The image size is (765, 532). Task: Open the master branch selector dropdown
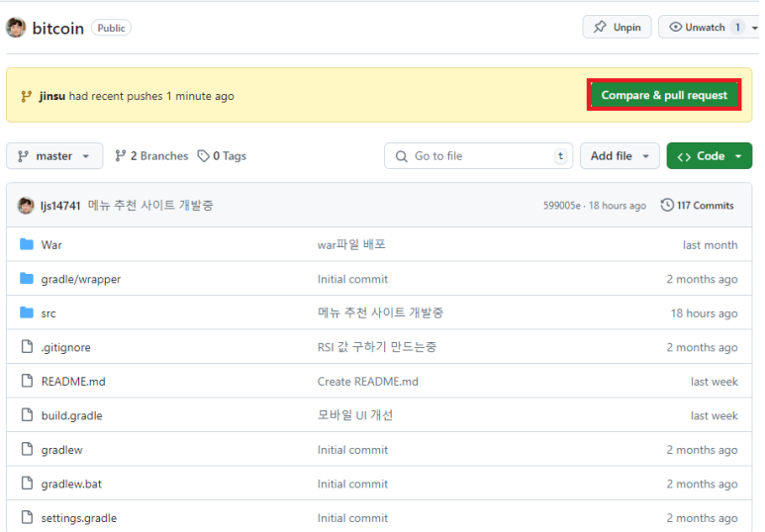click(x=54, y=156)
